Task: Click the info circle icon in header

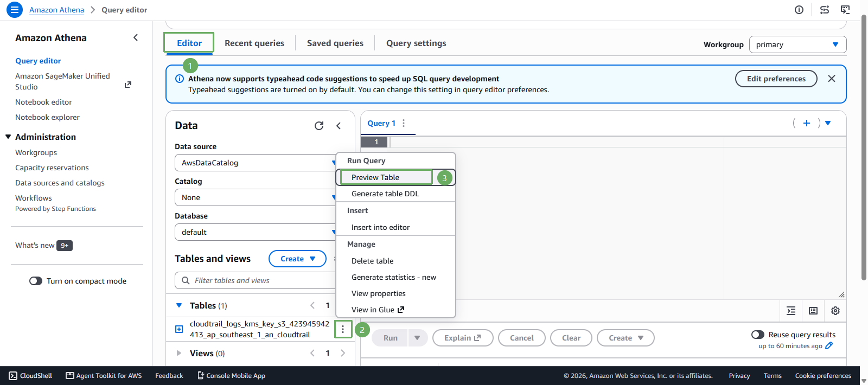Action: 799,10
